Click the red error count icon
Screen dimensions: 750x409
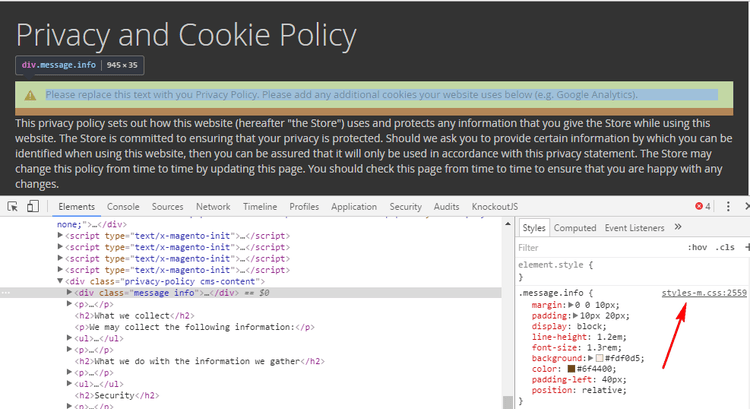pos(703,207)
